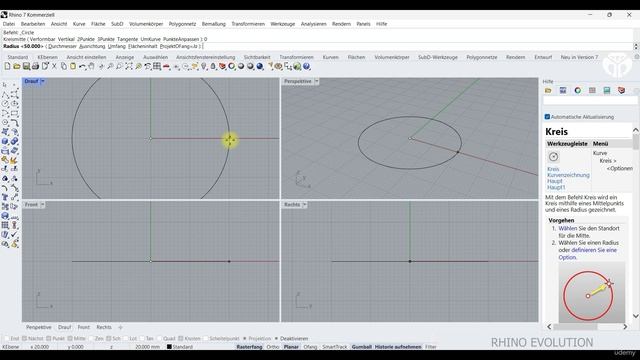
Task: Open the Drauf viewport dropdown arrow
Action: coord(42,81)
